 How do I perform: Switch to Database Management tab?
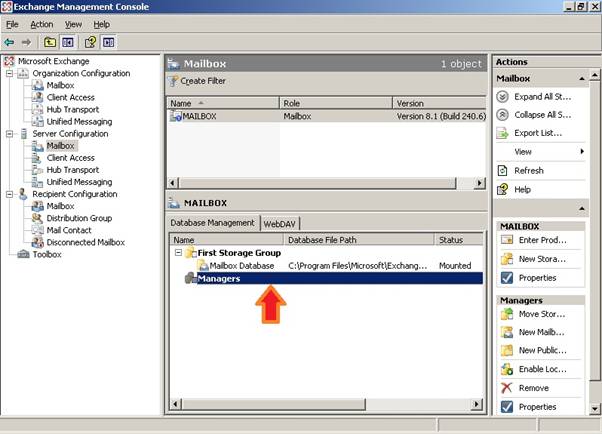point(212,223)
